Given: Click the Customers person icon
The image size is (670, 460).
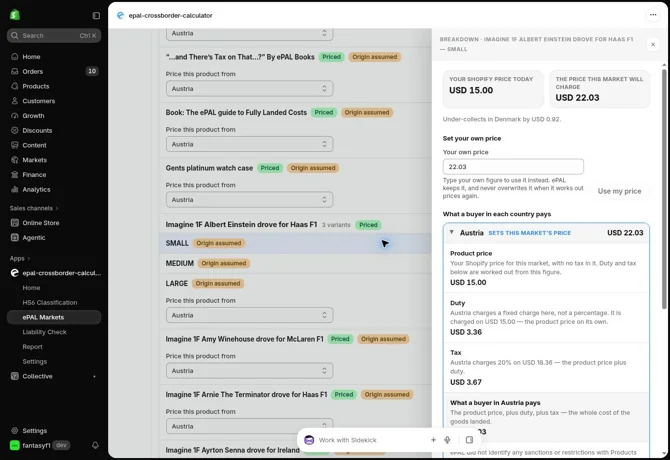Looking at the screenshot, I should (x=15, y=101).
